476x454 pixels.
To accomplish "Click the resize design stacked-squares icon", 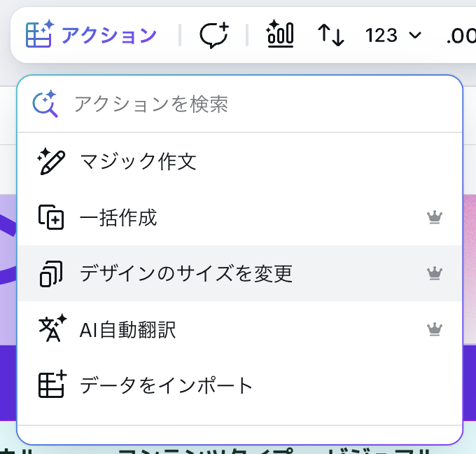I will click(51, 273).
